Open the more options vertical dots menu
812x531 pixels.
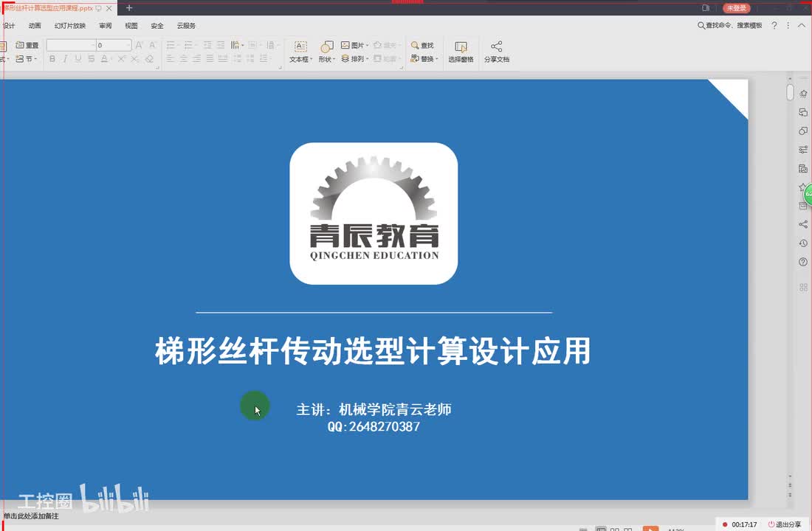point(788,25)
